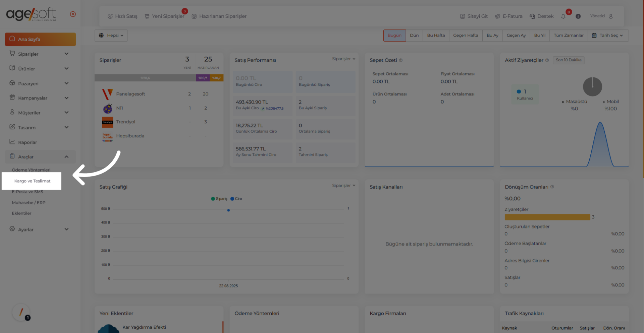Image resolution: width=644 pixels, height=333 pixels.
Task: Go to Ana Sayfa home
Action: pyautogui.click(x=40, y=39)
